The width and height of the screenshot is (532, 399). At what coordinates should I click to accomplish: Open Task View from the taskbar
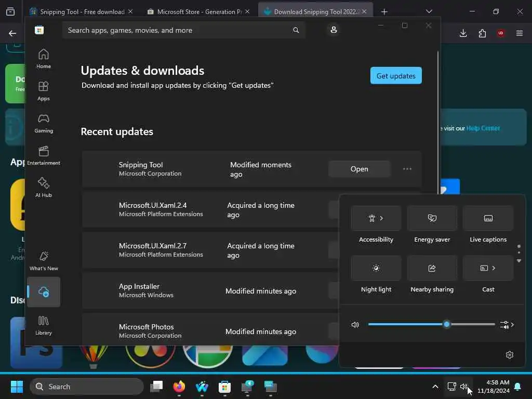[x=156, y=387]
